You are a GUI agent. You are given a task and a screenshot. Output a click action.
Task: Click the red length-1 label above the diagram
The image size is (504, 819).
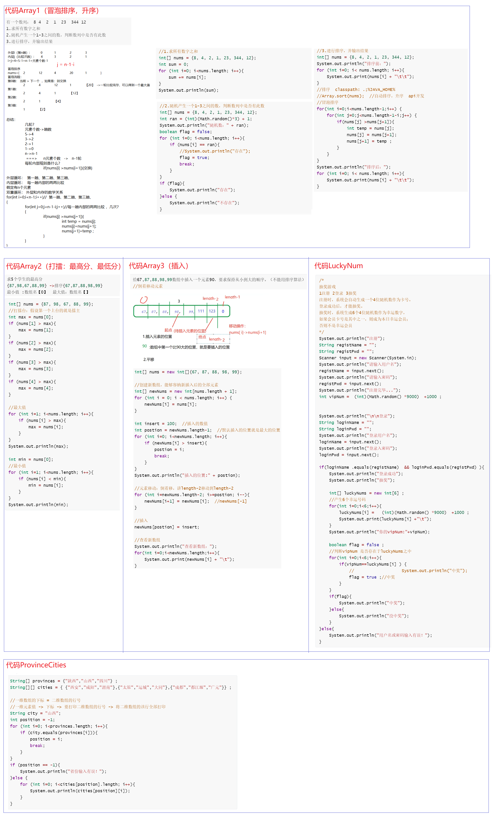(232, 297)
